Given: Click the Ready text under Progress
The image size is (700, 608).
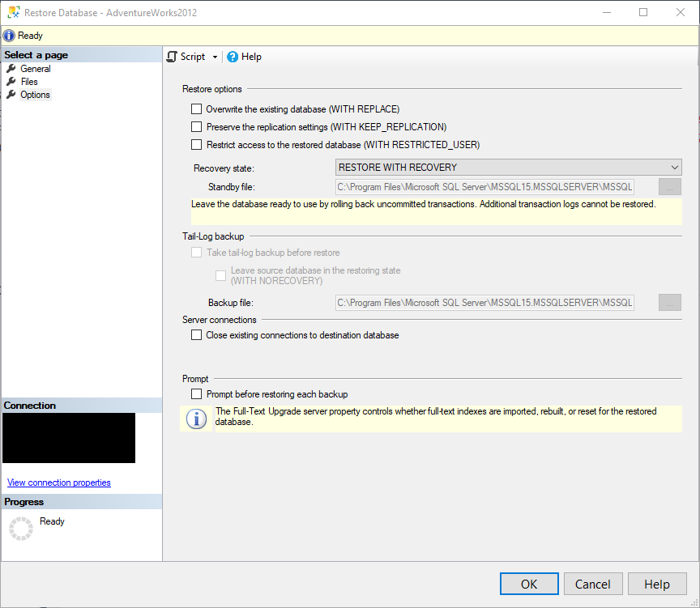Looking at the screenshot, I should (x=52, y=521).
